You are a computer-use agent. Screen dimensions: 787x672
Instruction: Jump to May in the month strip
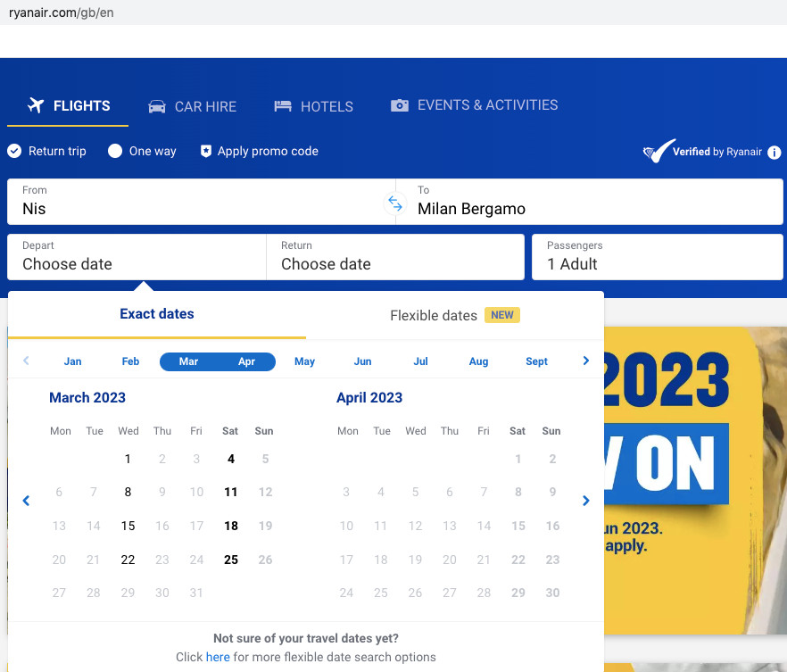point(304,361)
